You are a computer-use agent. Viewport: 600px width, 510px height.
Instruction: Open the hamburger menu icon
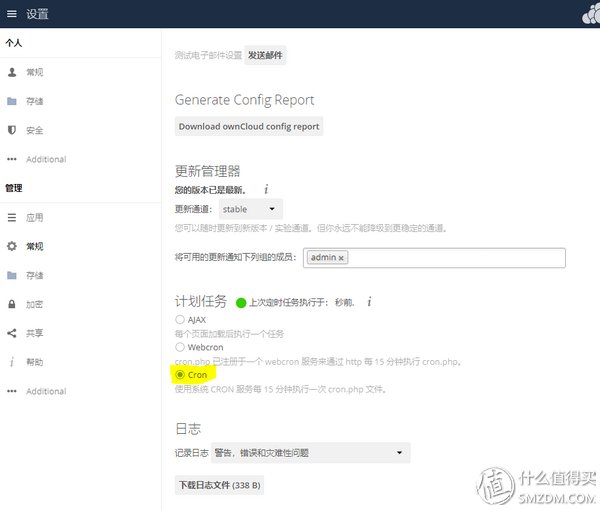(x=12, y=14)
